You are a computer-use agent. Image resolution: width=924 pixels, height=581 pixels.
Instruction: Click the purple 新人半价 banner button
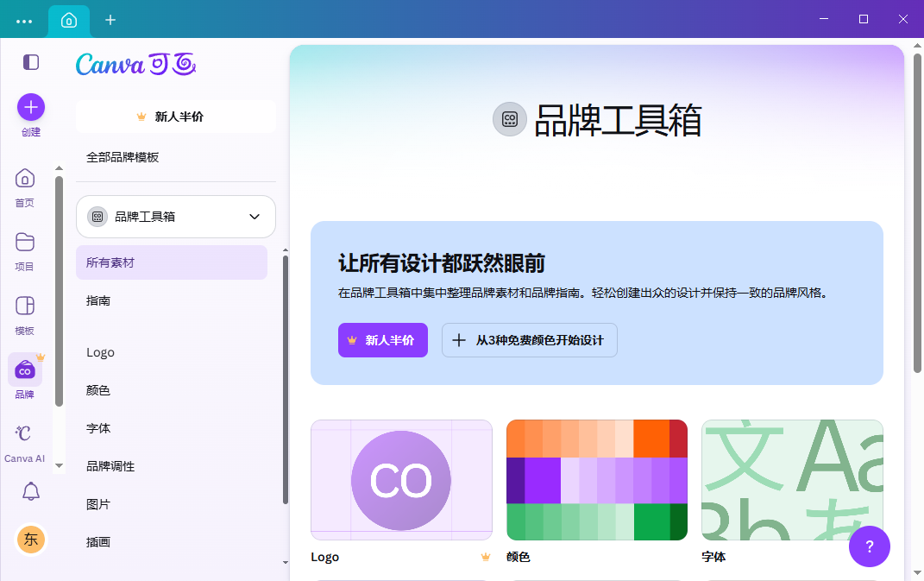[382, 340]
